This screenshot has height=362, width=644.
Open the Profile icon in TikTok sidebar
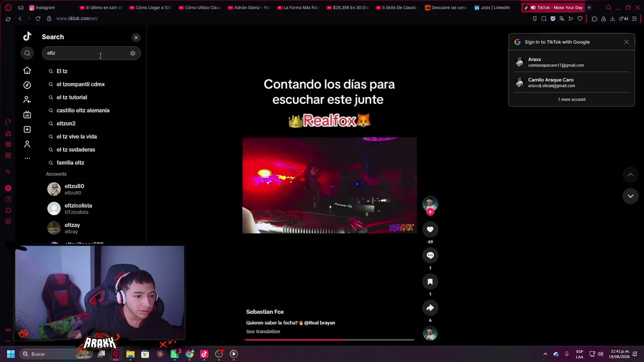coord(27,144)
